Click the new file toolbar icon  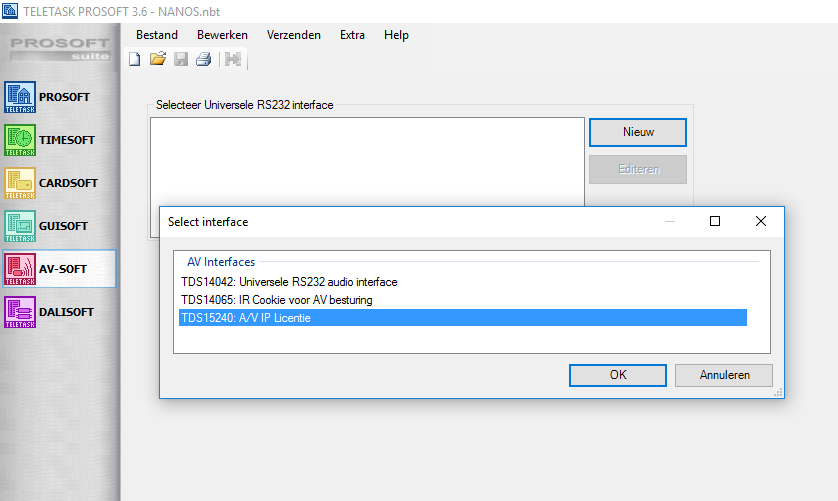[x=136, y=60]
